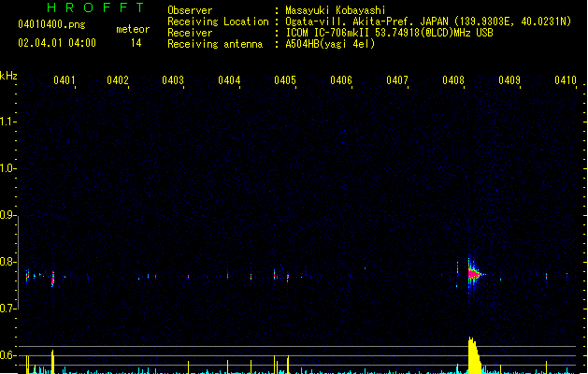Click the 0405 time marker
588x374 pixels.
pos(285,80)
